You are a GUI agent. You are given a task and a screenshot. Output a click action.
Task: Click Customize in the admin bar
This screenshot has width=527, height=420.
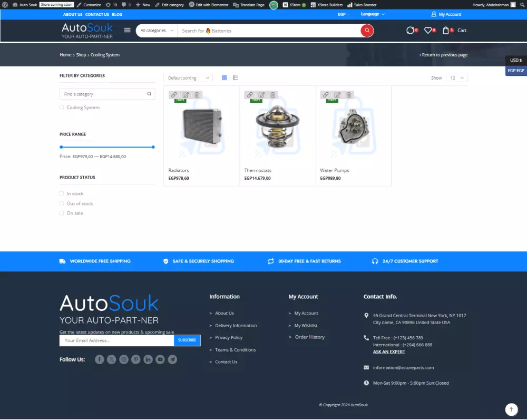point(89,5)
